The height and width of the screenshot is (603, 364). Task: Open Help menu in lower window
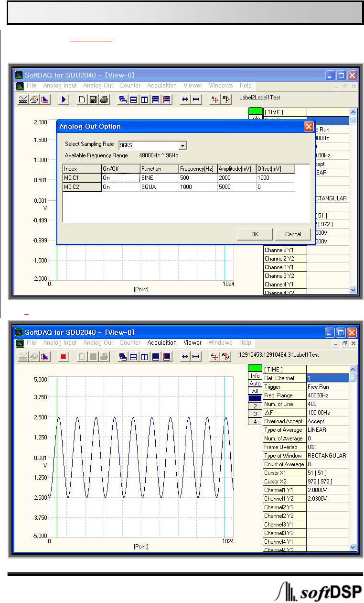(246, 343)
